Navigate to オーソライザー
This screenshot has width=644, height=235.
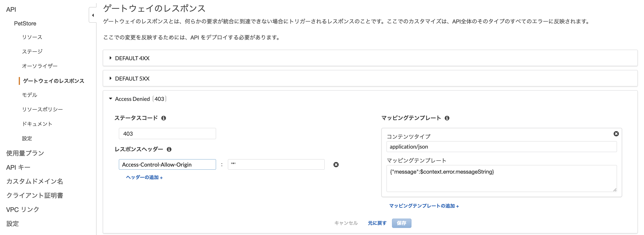40,66
